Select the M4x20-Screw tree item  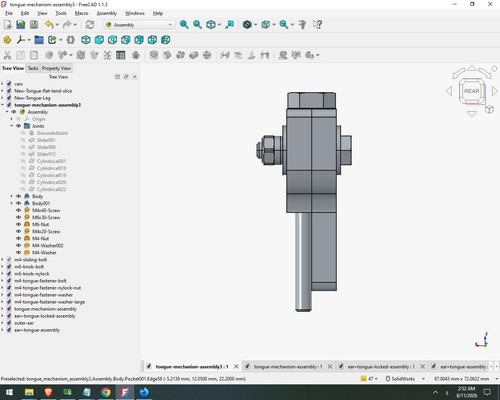point(46,231)
